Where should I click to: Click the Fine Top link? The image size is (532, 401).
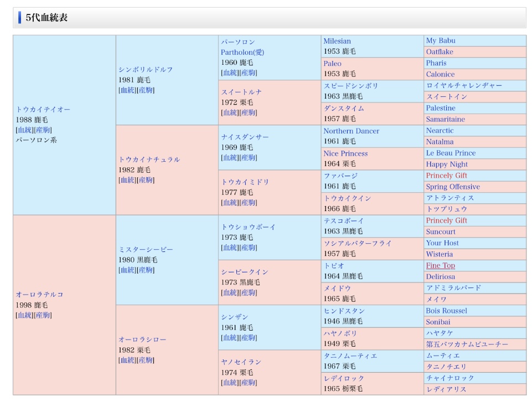[440, 266]
